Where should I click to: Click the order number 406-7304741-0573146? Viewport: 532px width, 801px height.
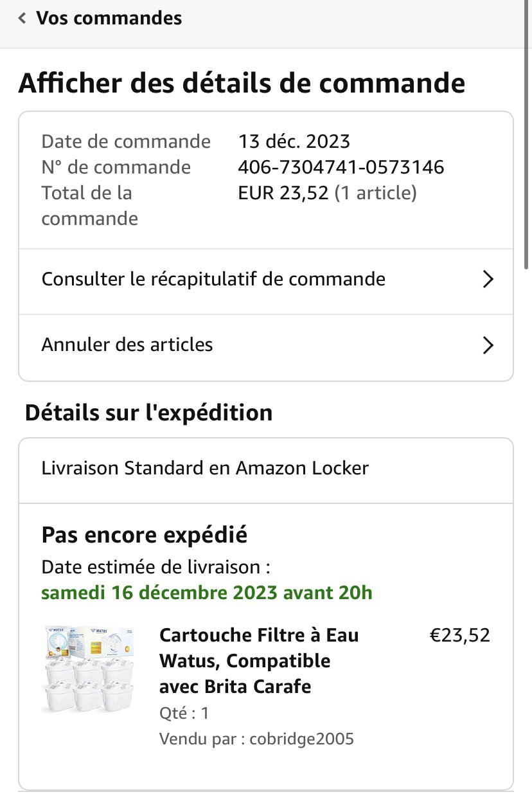click(x=341, y=168)
